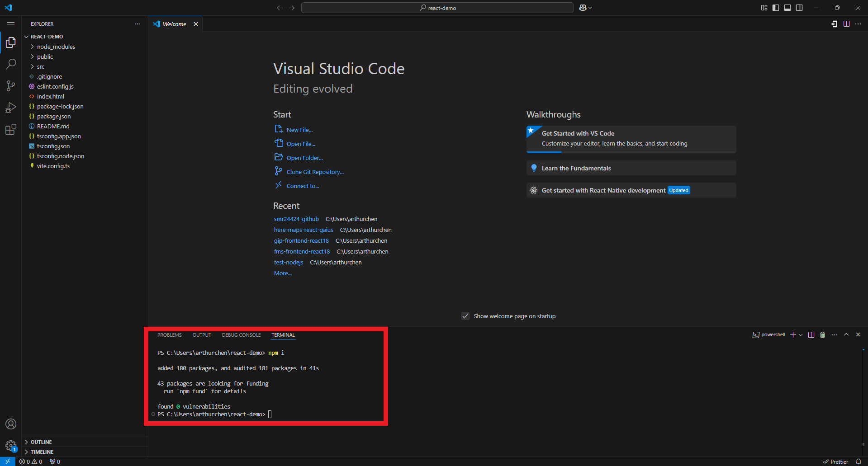Expand the node_modules folder

(x=85, y=47)
